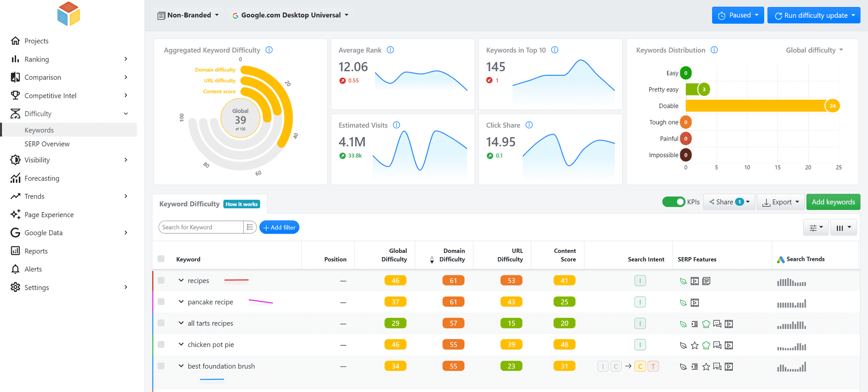Click inside the Search for Keyword field
The image size is (868, 392).
click(199, 227)
